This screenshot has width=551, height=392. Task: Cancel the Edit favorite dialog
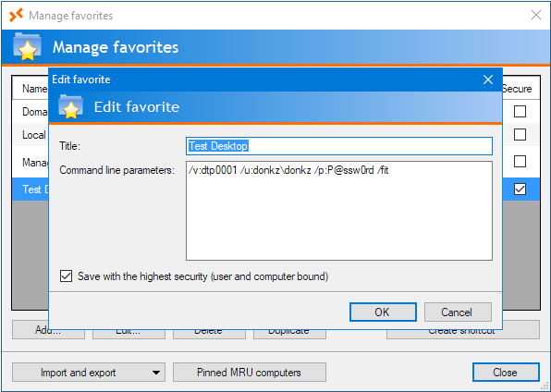pyautogui.click(x=458, y=312)
